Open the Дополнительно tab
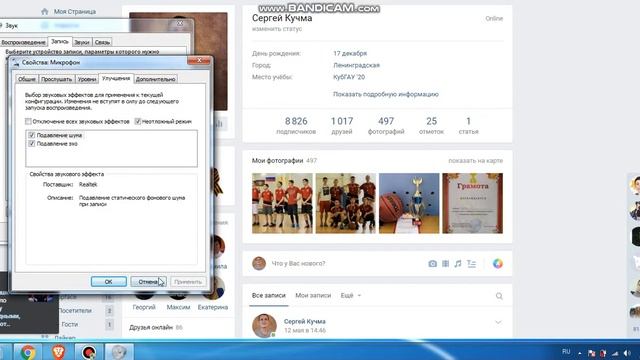The height and width of the screenshot is (360, 640). pyautogui.click(x=156, y=79)
